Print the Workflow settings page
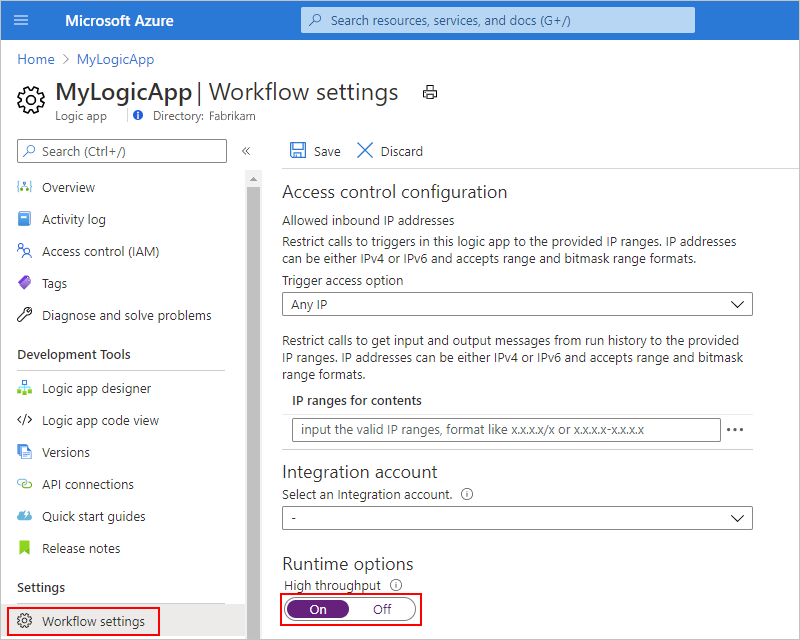The width and height of the screenshot is (800, 640). click(x=430, y=91)
